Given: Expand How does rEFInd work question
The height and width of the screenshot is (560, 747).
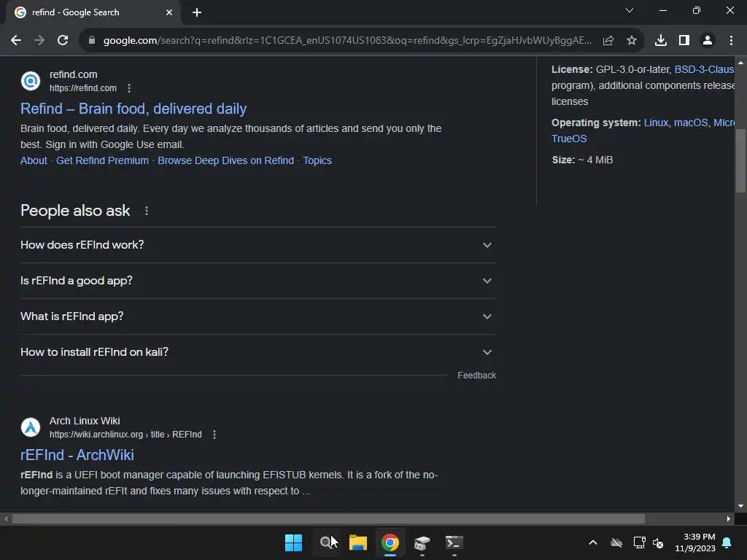Looking at the screenshot, I should tap(258, 245).
